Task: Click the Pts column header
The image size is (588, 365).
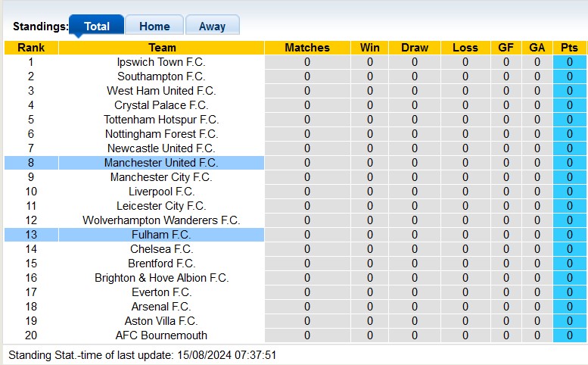Action: [569, 48]
